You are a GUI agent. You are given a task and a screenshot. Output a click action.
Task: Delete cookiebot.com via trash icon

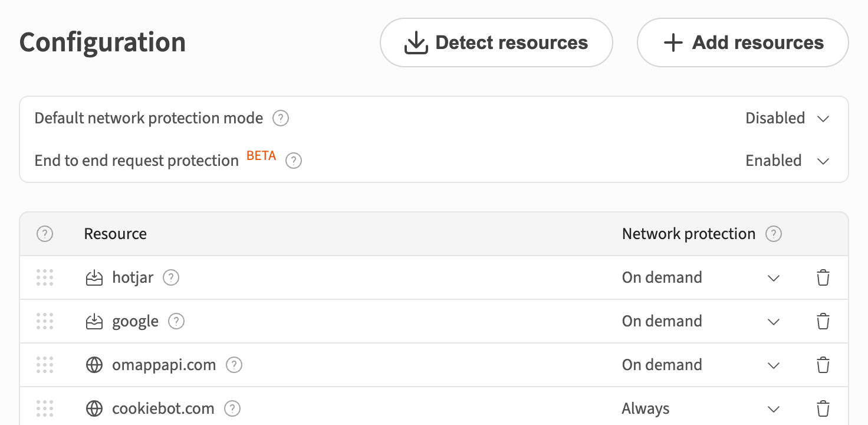click(x=823, y=408)
